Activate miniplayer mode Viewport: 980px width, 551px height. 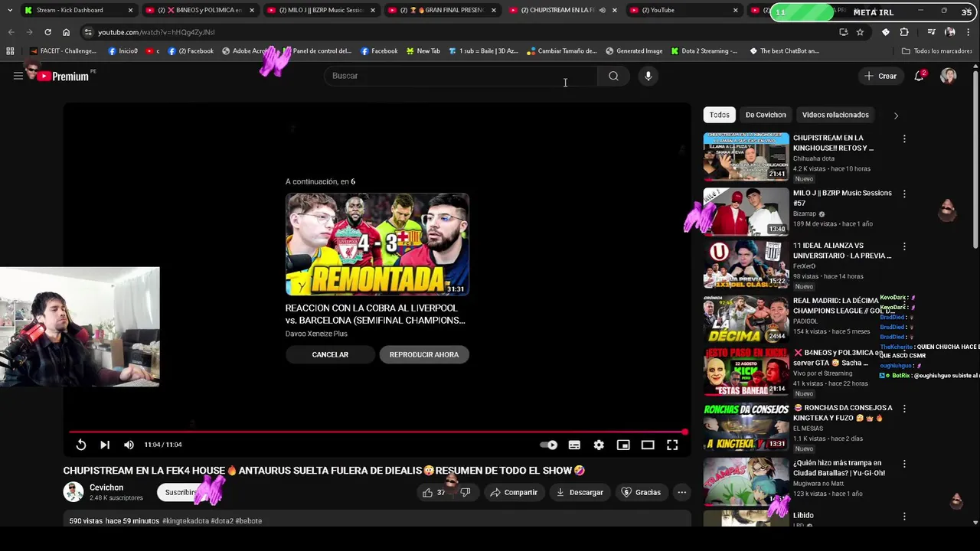(623, 445)
